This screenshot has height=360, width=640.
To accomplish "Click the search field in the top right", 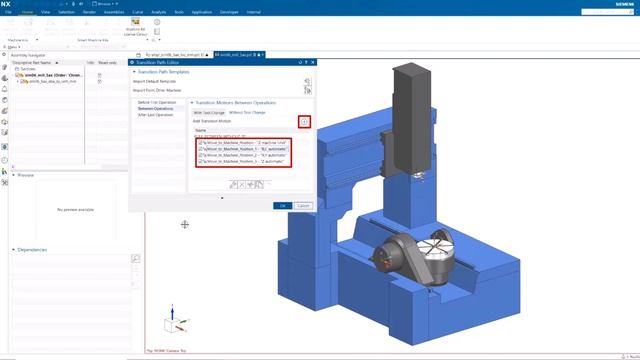I will click(x=608, y=12).
